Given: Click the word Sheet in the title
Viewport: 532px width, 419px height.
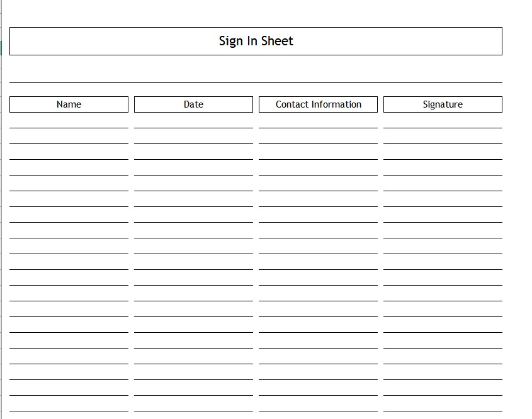Looking at the screenshot, I should coord(277,41).
